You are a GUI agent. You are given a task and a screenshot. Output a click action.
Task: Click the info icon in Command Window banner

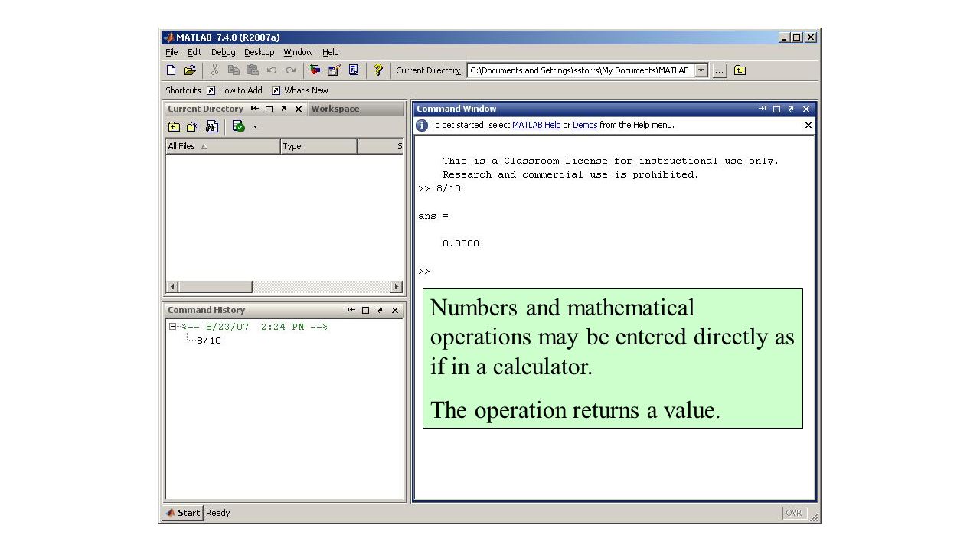coord(422,126)
